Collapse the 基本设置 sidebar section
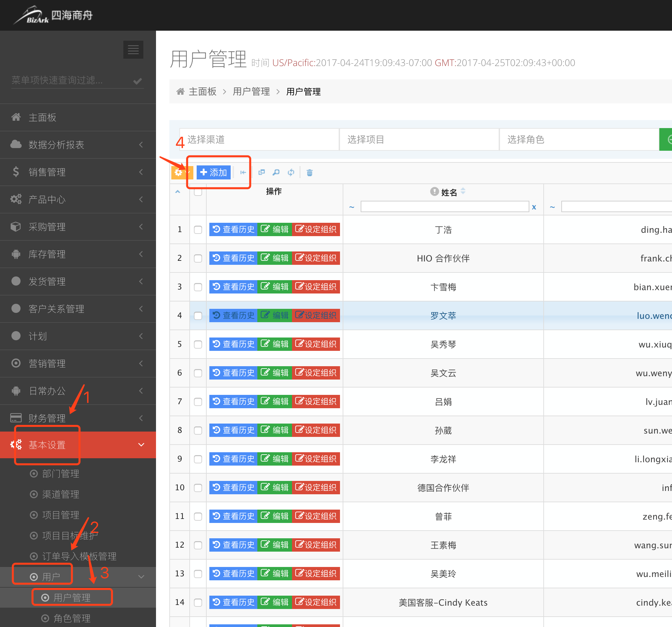Viewport: 672px width, 627px height. pos(78,445)
